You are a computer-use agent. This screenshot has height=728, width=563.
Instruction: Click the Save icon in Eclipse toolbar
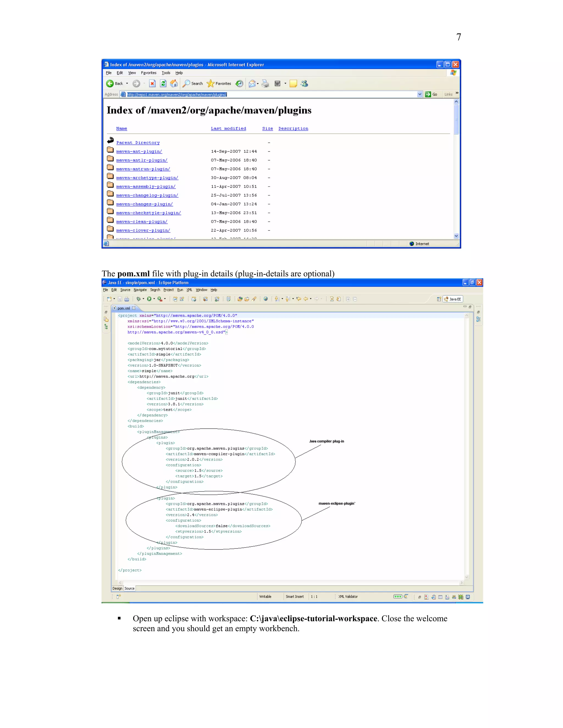click(120, 299)
